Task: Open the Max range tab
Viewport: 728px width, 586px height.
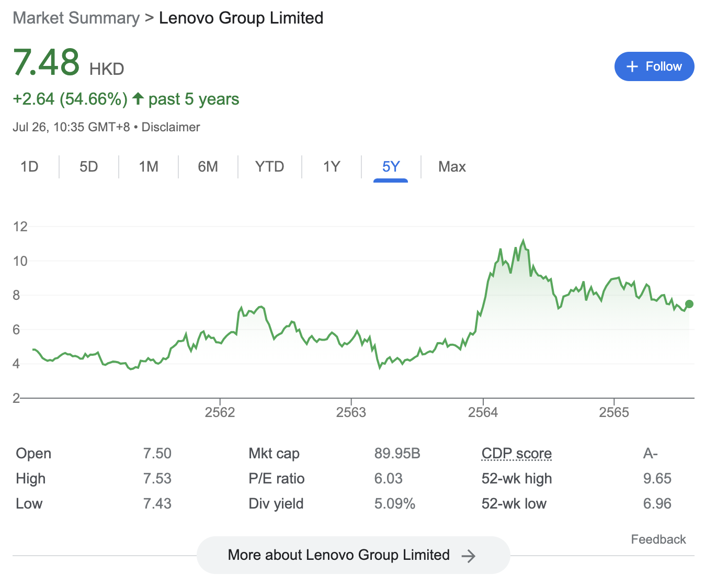Action: pos(452,166)
